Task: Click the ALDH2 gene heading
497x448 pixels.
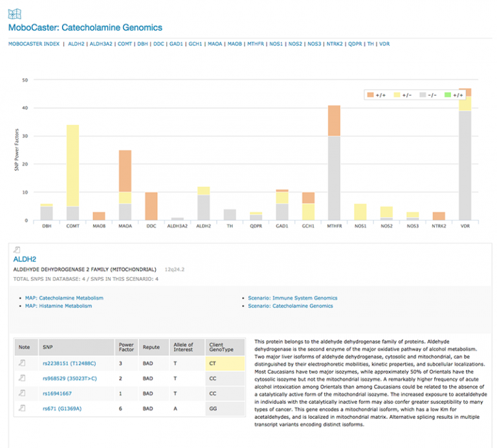Action: point(25,260)
